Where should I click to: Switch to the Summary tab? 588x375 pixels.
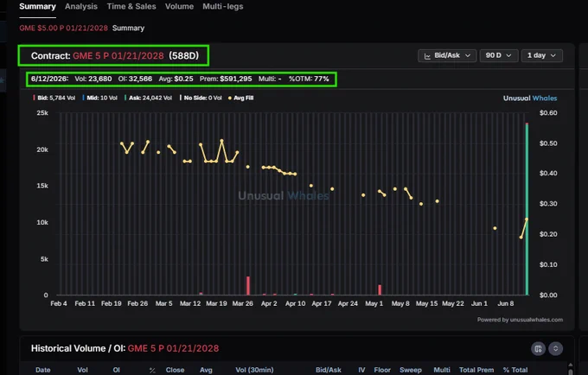coord(37,6)
